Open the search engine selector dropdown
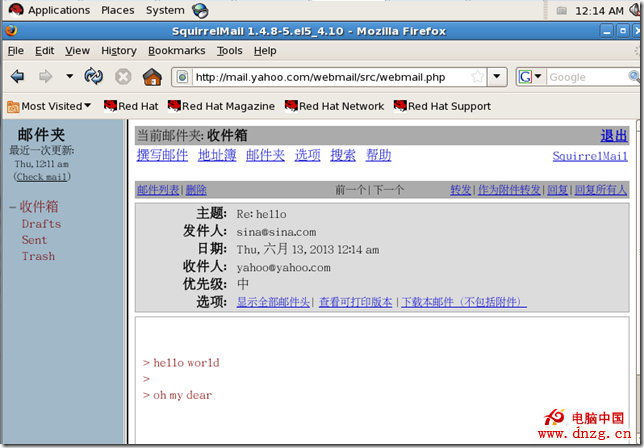 point(531,77)
